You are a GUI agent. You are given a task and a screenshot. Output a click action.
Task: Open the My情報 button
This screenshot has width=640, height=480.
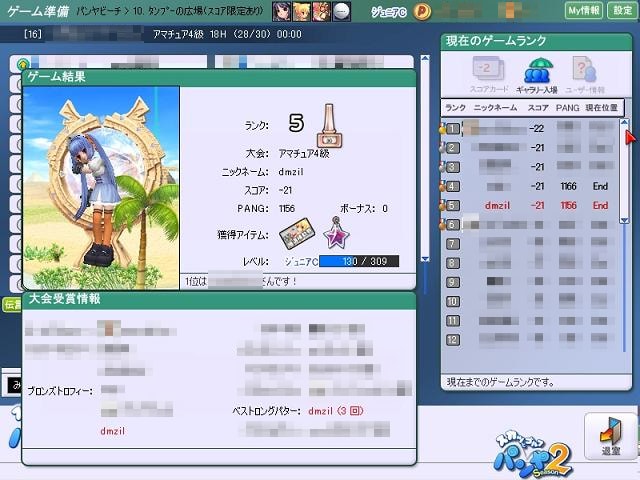[x=584, y=10]
